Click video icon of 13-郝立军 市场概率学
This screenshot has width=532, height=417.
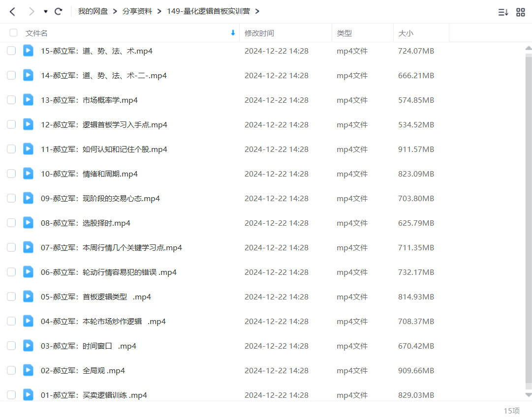coord(28,100)
